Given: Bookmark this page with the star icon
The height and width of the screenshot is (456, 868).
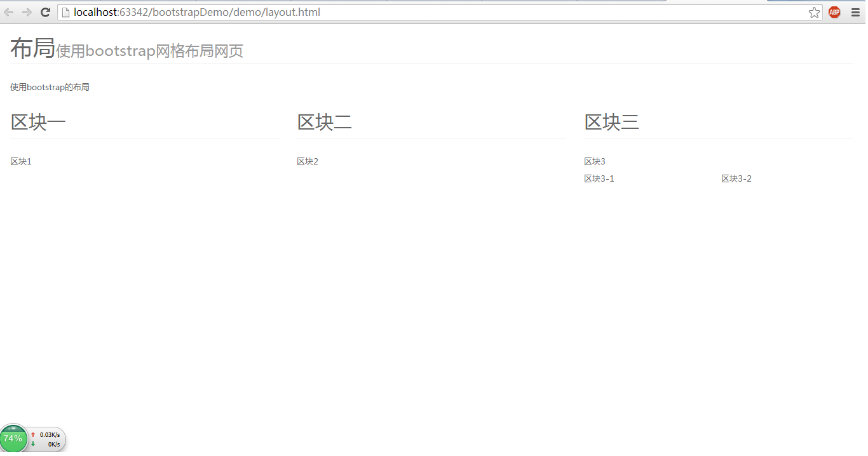Looking at the screenshot, I should [814, 12].
